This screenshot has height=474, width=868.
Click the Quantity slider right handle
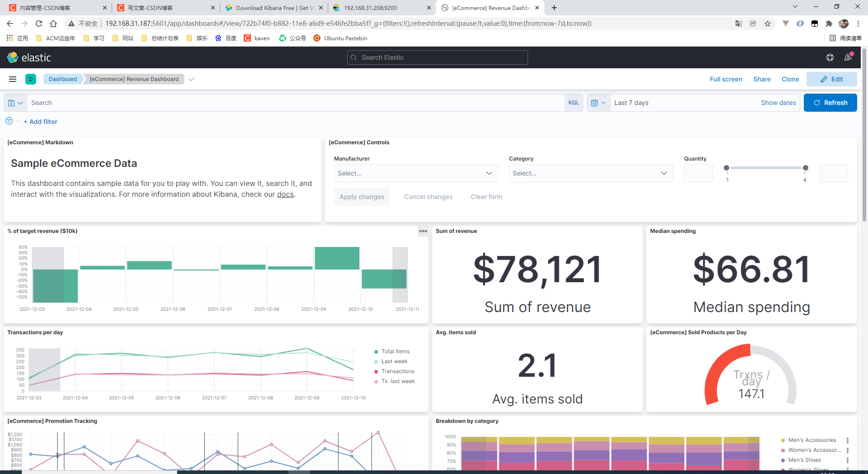(805, 168)
